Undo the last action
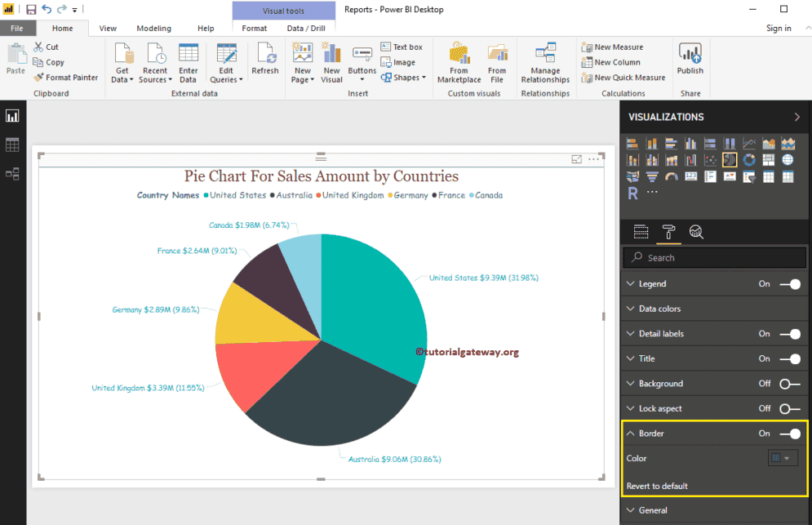This screenshot has width=812, height=525. pos(47,9)
